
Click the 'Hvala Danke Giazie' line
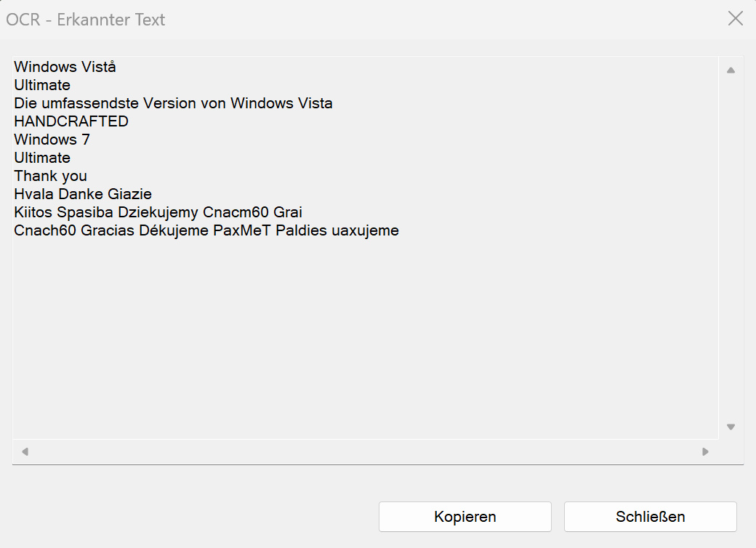82,194
